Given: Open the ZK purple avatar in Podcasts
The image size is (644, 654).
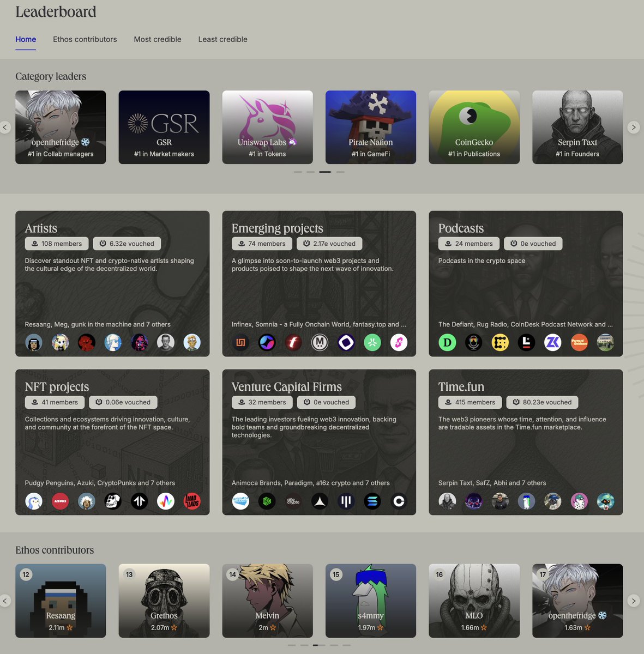Looking at the screenshot, I should [553, 342].
